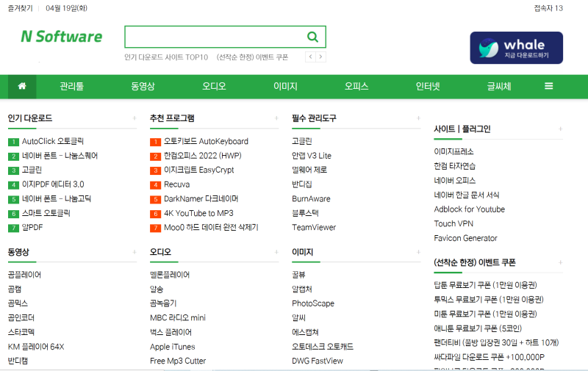
Task: Click plus icon beside 인기 다운로드 heading
Action: click(x=135, y=118)
